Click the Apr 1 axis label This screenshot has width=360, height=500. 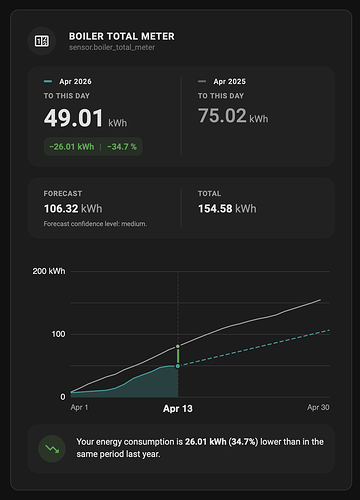(79, 407)
